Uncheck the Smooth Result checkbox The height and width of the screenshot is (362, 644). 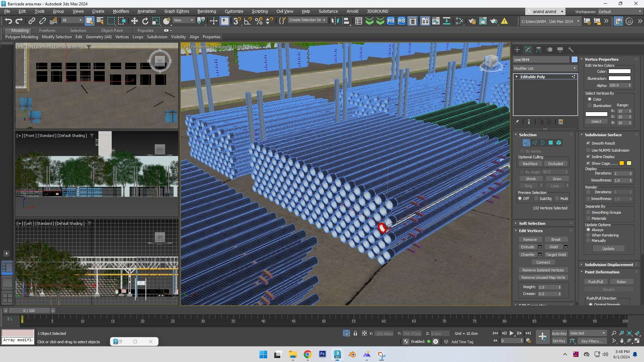tap(588, 143)
